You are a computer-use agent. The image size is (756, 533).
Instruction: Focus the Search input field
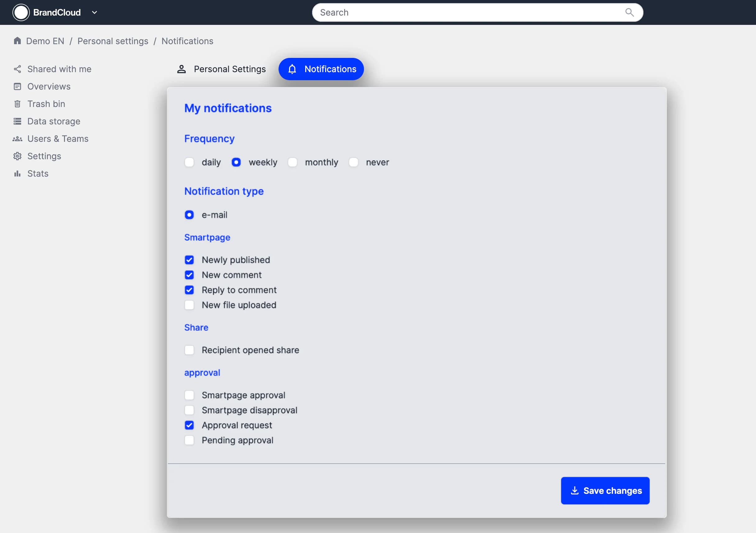468,12
